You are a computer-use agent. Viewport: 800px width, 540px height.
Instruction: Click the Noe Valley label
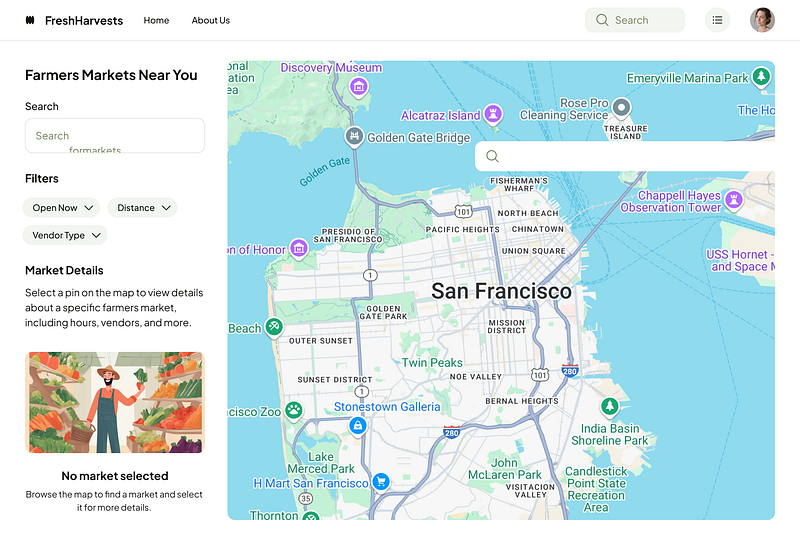[476, 377]
